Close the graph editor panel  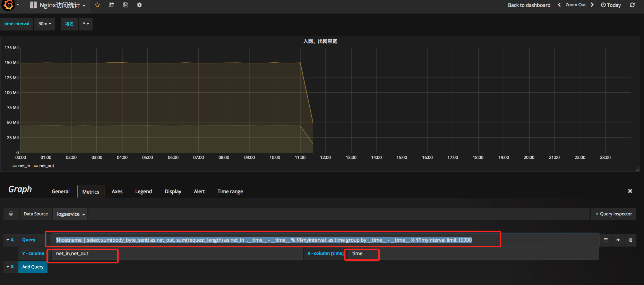click(630, 191)
